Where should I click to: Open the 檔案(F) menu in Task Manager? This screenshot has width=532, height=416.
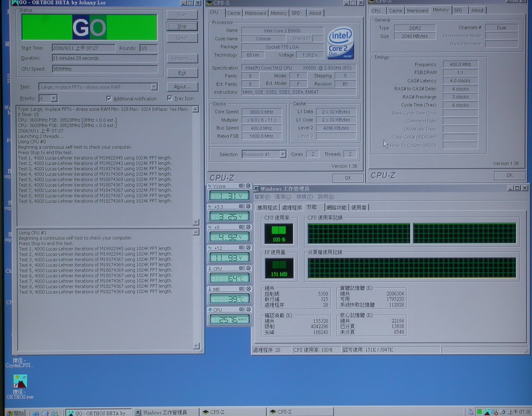click(x=262, y=197)
